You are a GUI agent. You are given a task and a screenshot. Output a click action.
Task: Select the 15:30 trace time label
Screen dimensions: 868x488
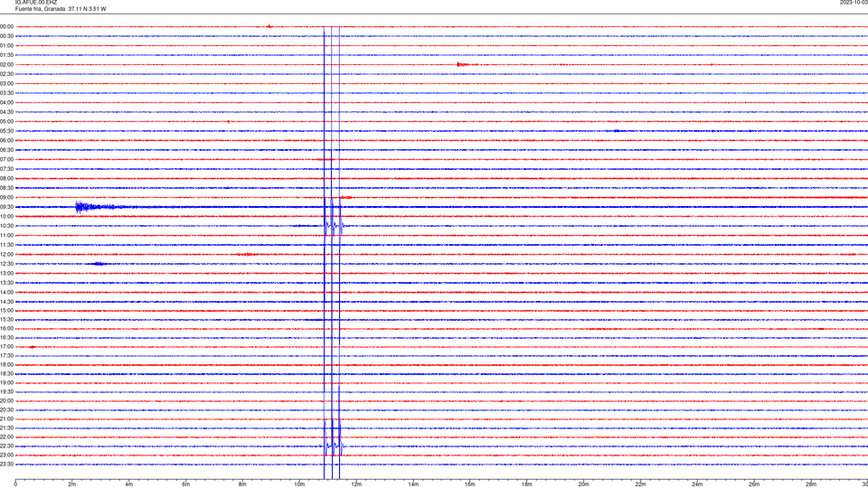6,320
